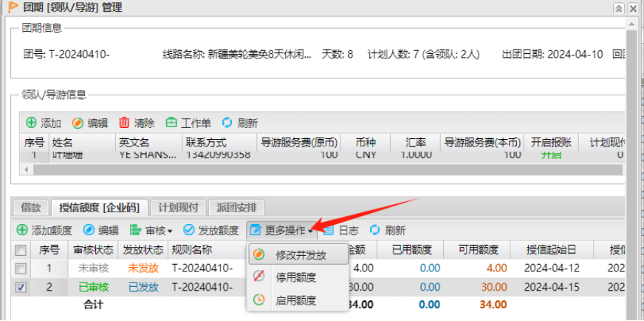
Task: Click the 编辑 icon in guide toolbar
Action: (78, 123)
